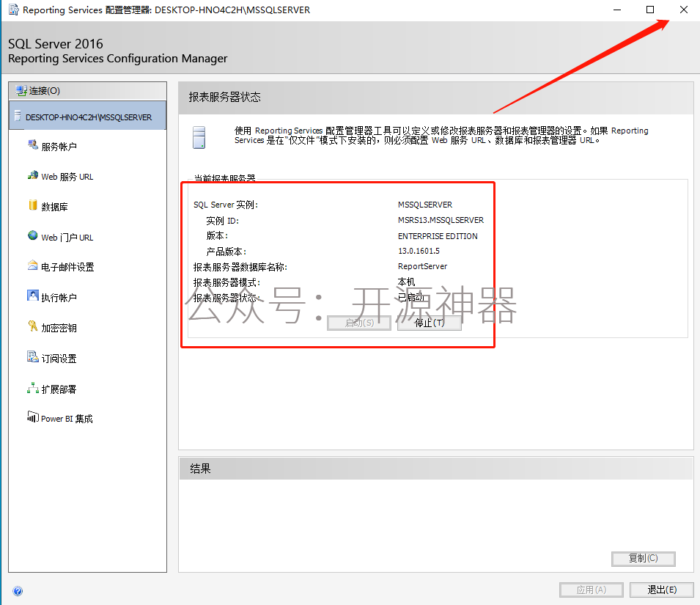Click the 报表服务器模式 label
Viewport: 700px width, 605px height.
point(226,282)
